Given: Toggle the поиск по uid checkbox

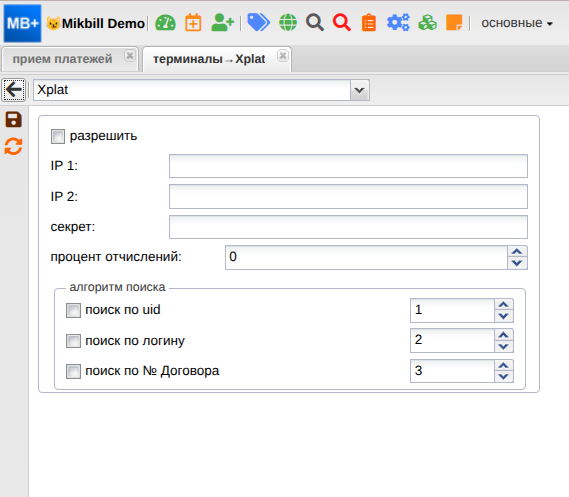Looking at the screenshot, I should click(x=73, y=311).
